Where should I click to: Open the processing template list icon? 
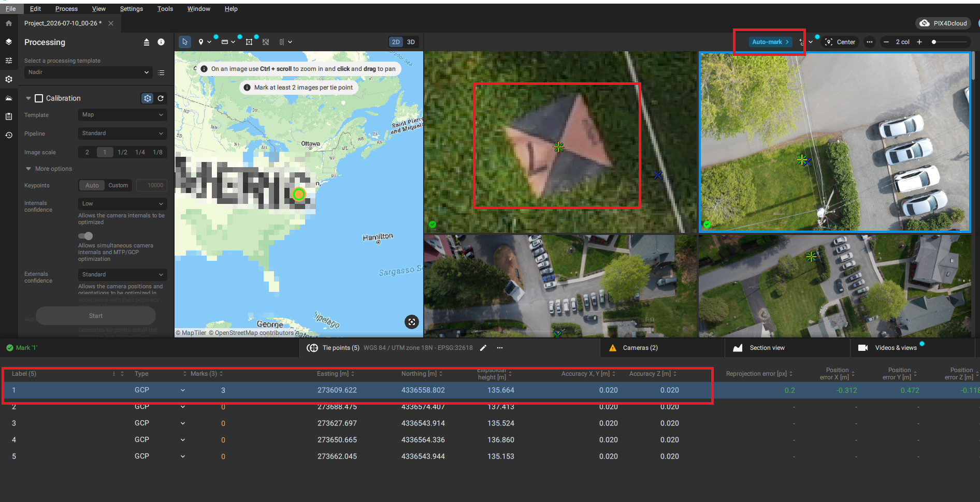click(x=161, y=72)
